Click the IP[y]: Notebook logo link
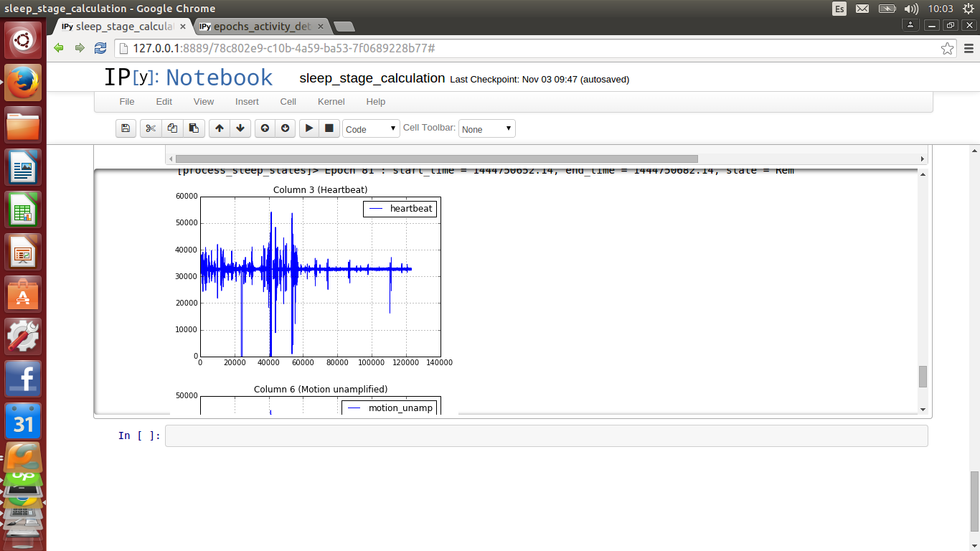The height and width of the screenshot is (551, 980). pos(189,77)
